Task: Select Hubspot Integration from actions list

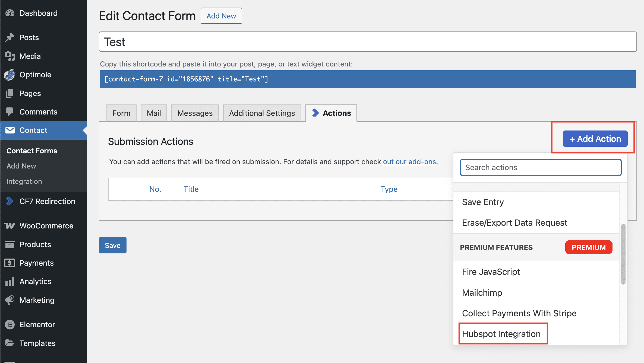Action: [x=501, y=334]
